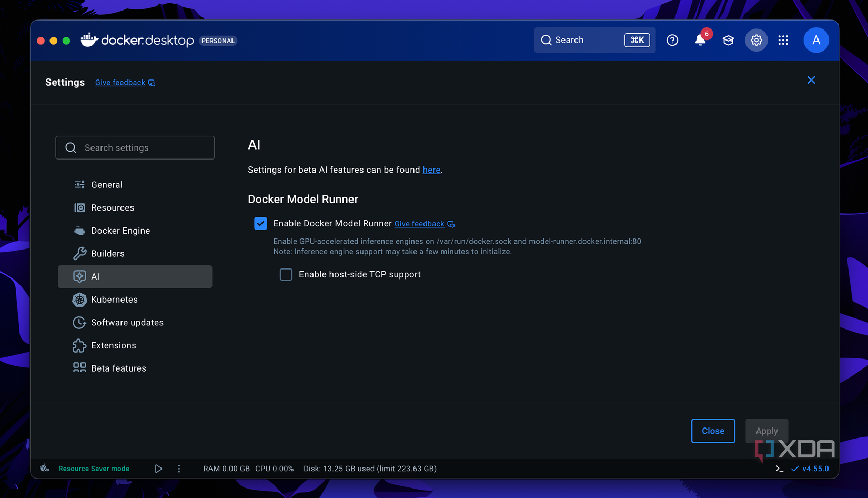Open the three-dot menu in the status bar
This screenshot has height=498, width=868.
179,468
